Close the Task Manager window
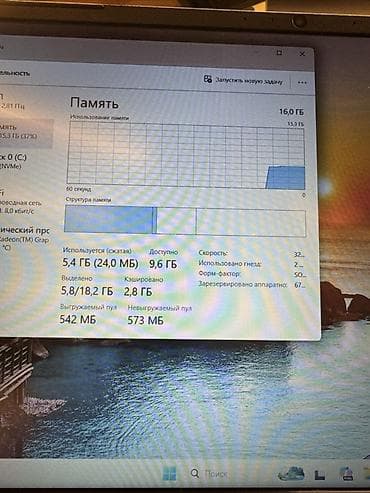 coord(302,54)
